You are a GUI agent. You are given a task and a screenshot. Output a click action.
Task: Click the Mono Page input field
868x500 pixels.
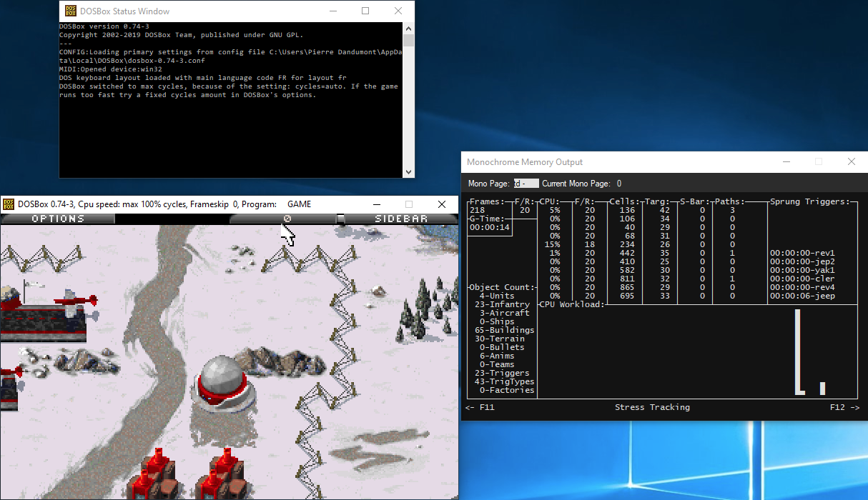pyautogui.click(x=526, y=184)
